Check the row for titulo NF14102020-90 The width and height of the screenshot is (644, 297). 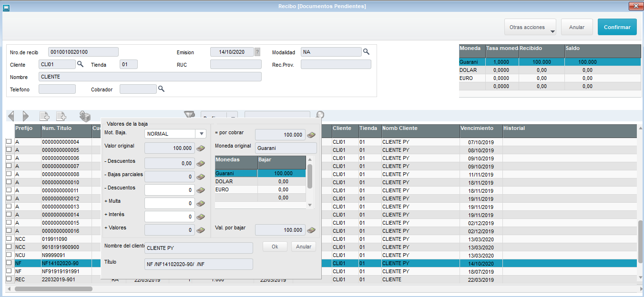tap(9, 263)
